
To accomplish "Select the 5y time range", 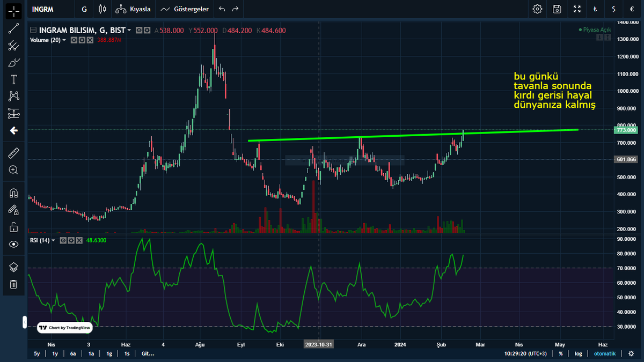I will coord(37,354).
